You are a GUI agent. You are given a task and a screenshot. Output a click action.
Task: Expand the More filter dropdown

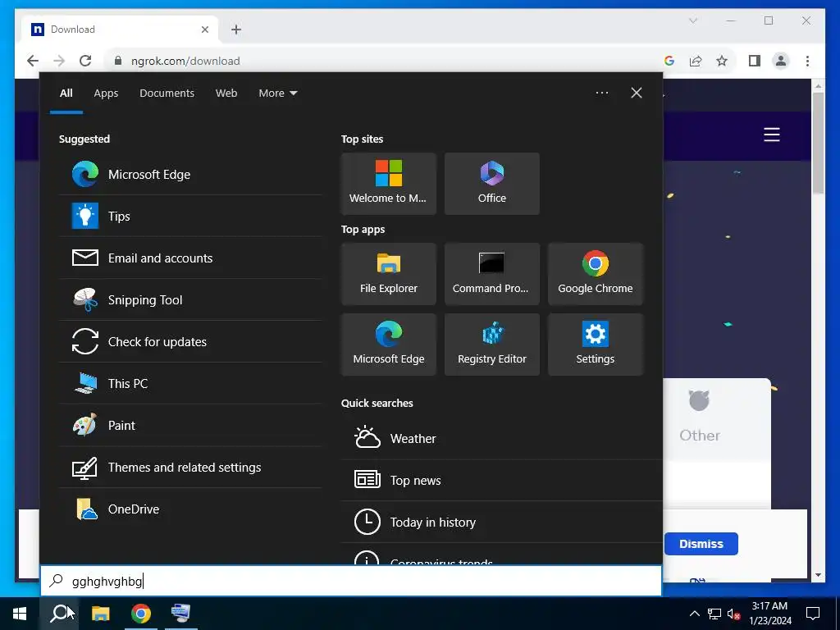click(x=277, y=93)
